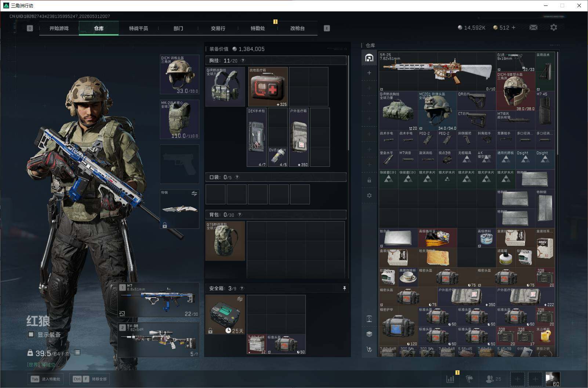Click the flag icon in bottom bar

(x=469, y=379)
